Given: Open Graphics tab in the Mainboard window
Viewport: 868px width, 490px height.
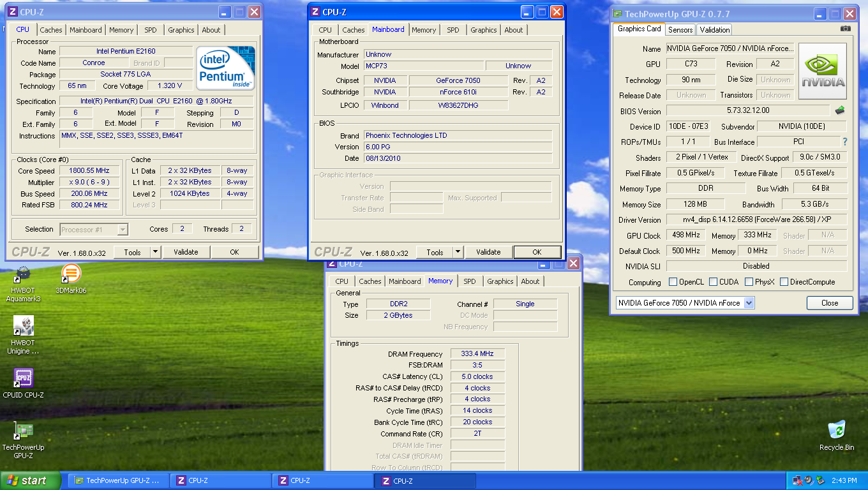Looking at the screenshot, I should (x=484, y=30).
